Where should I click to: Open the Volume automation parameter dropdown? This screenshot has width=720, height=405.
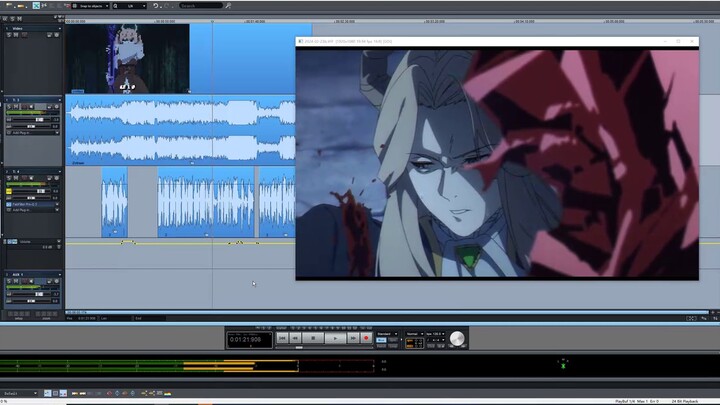point(58,241)
